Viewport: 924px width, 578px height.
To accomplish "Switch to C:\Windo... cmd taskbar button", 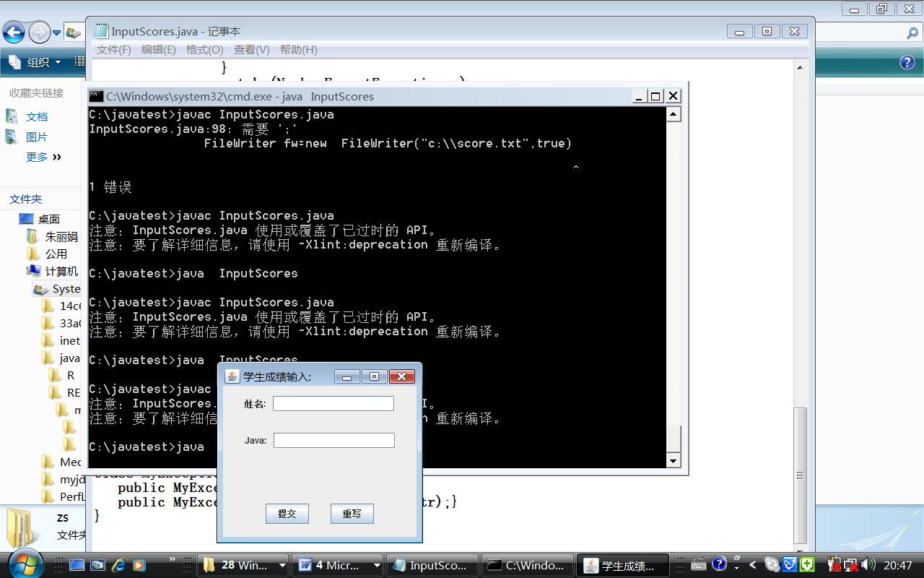I will pos(528,565).
